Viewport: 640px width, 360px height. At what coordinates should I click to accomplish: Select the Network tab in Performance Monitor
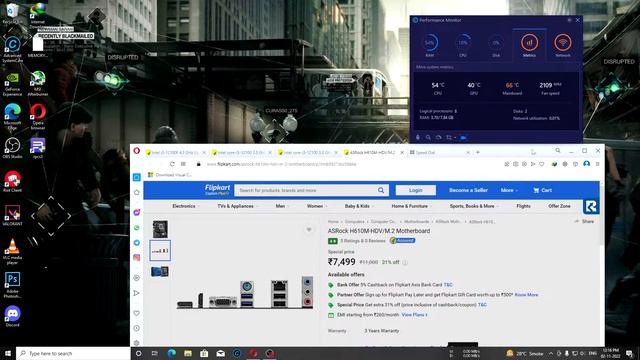click(x=562, y=45)
